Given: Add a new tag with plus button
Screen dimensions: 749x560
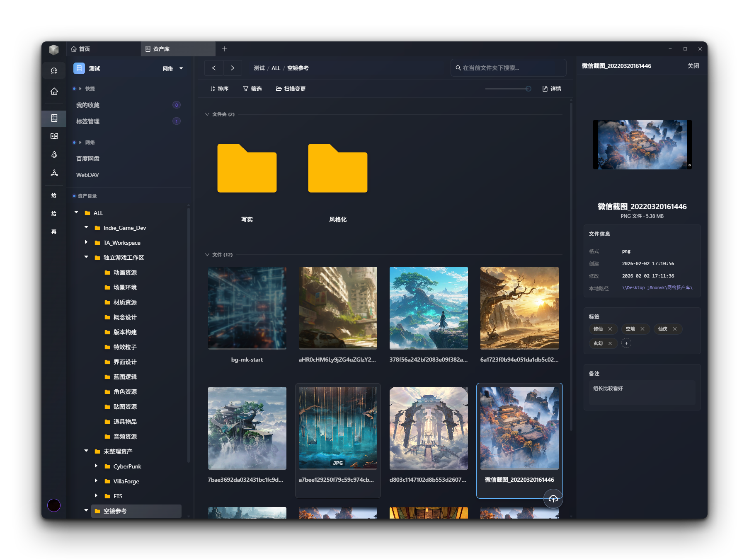Looking at the screenshot, I should pos(626,343).
